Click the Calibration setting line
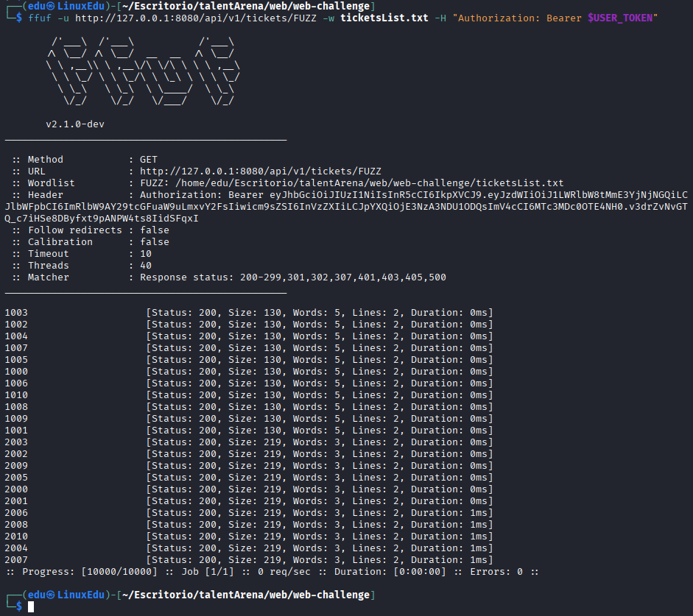693x616 pixels. click(91, 242)
